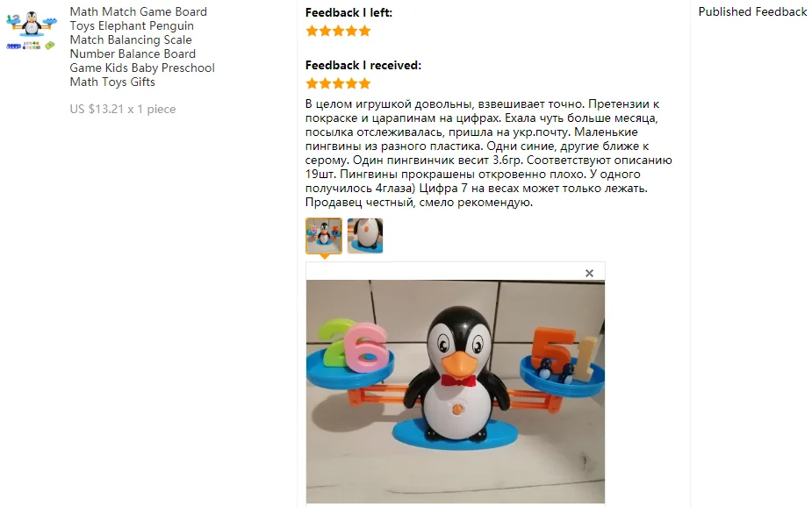
Task: Open the Math Match Game Board product link
Action: click(142, 46)
